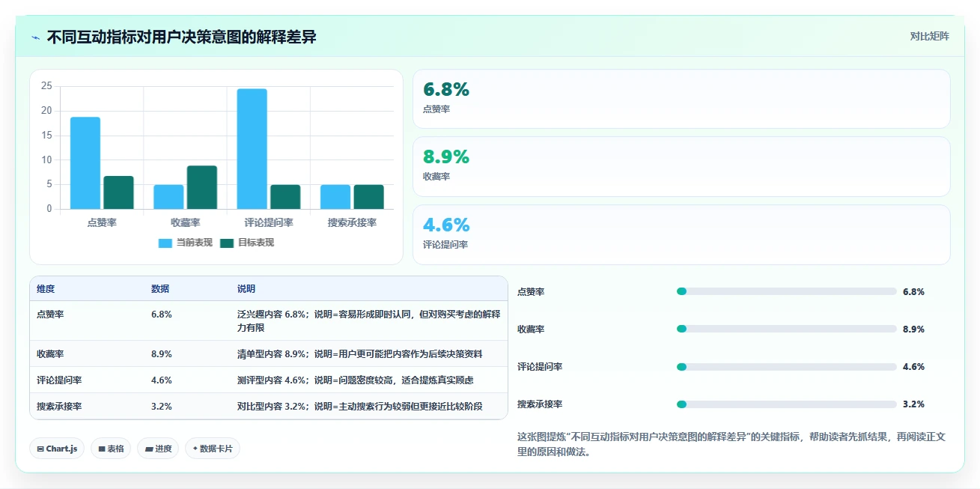Select the 进度 tag chip

(158, 449)
